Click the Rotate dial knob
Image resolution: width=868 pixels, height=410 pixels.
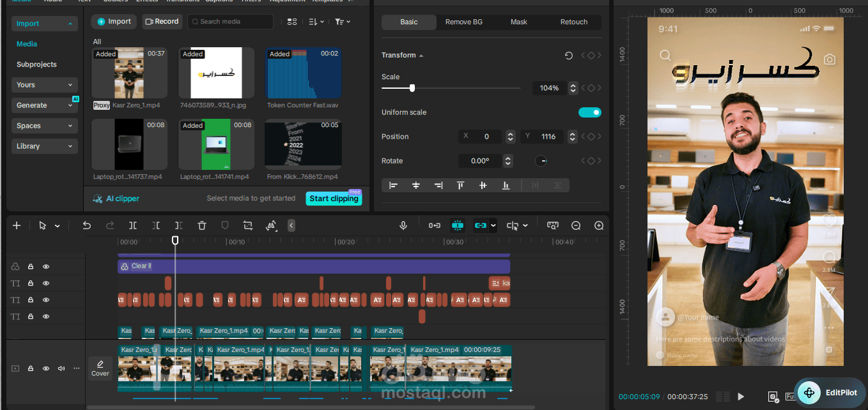click(541, 161)
